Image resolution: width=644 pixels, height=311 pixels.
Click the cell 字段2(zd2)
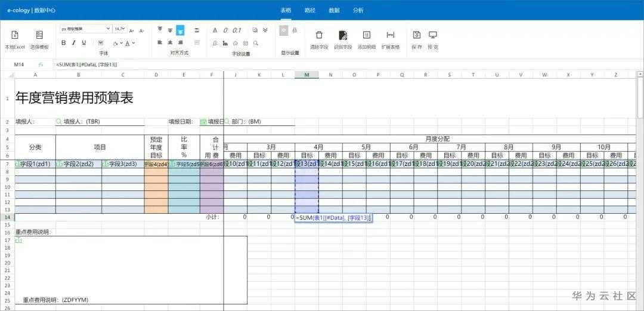pyautogui.click(x=79, y=164)
